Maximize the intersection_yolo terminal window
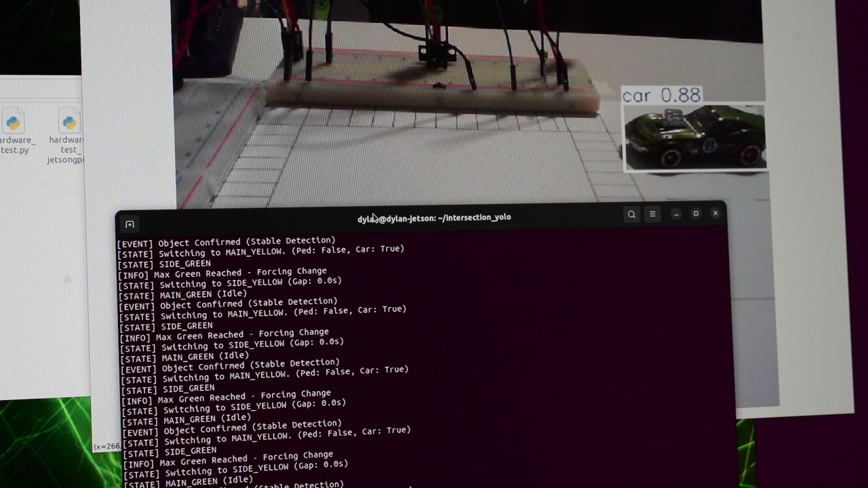This screenshot has width=868, height=488. tap(695, 213)
